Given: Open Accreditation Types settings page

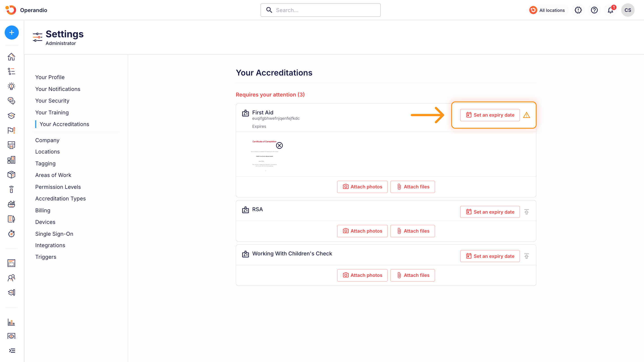Looking at the screenshot, I should pos(60,199).
